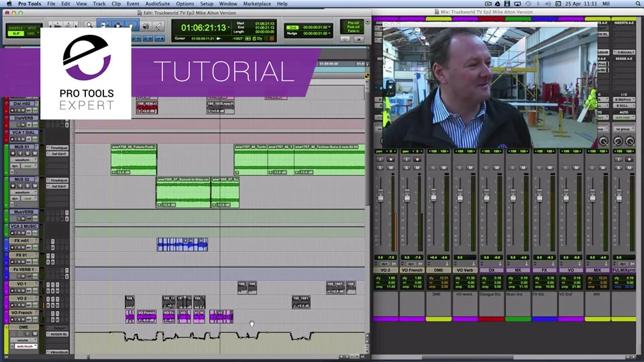Open MUS 01 automation mode 'read' dropdown

point(29,166)
